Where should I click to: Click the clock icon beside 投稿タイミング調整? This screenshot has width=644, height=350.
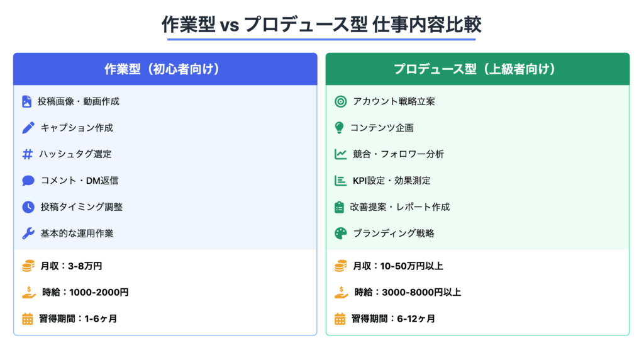(x=28, y=207)
